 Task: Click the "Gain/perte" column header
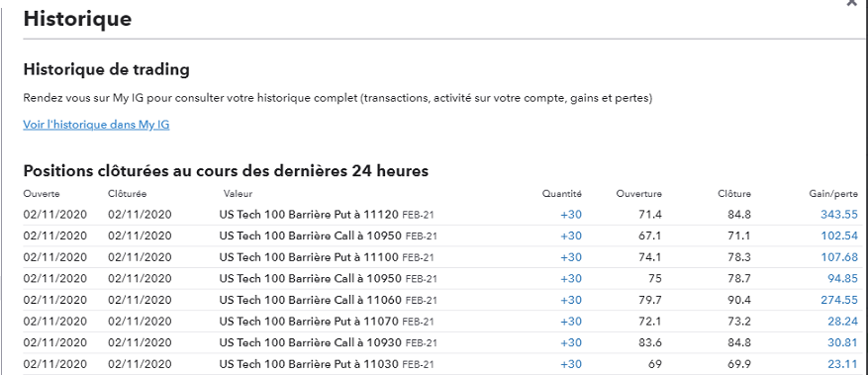pos(832,194)
